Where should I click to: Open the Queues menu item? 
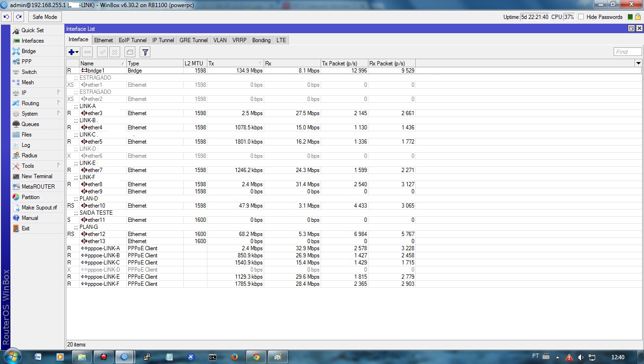37,124
